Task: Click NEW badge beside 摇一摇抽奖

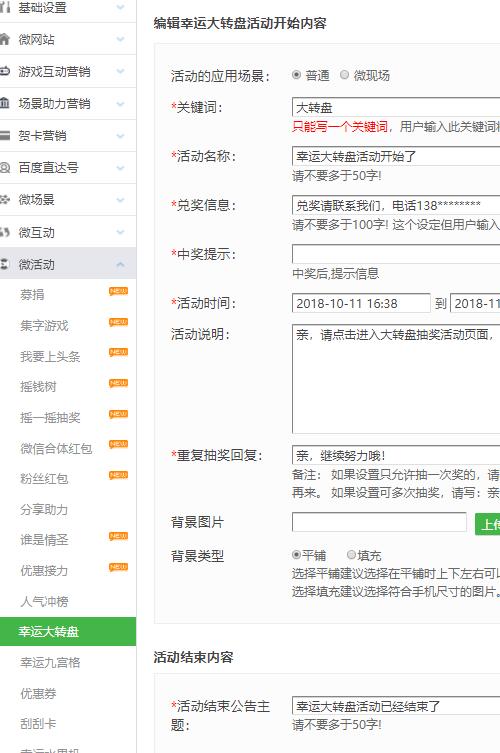Action: pyautogui.click(x=118, y=413)
